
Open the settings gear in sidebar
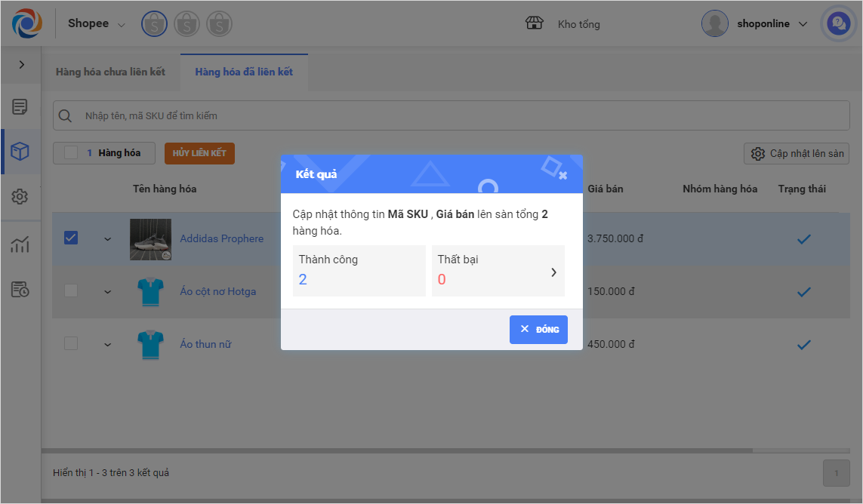point(20,197)
